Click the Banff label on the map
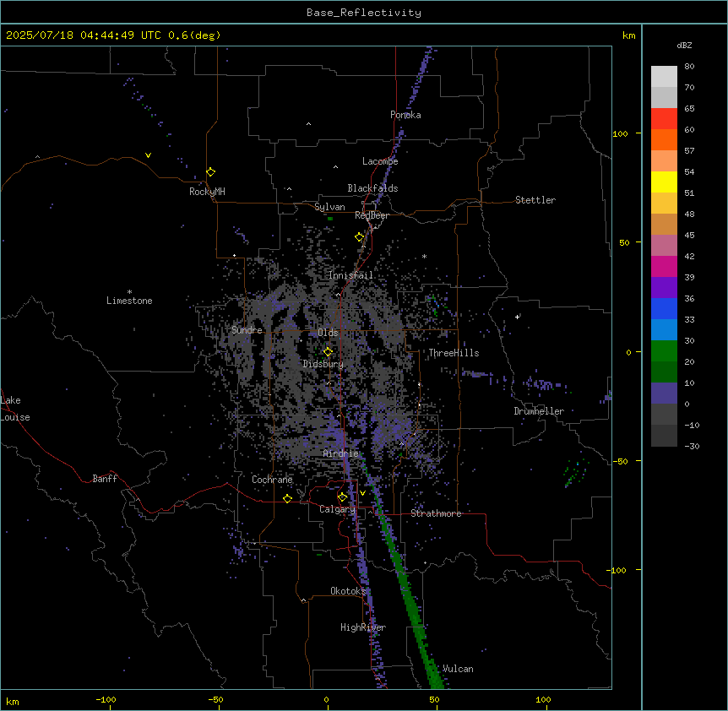Image resolution: width=728 pixels, height=711 pixels. pyautogui.click(x=105, y=479)
